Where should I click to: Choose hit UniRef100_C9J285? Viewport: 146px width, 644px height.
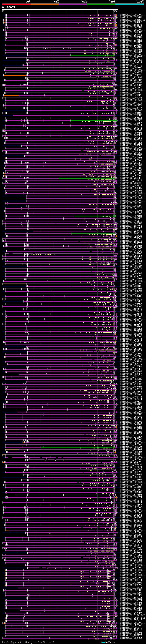(131, 254)
